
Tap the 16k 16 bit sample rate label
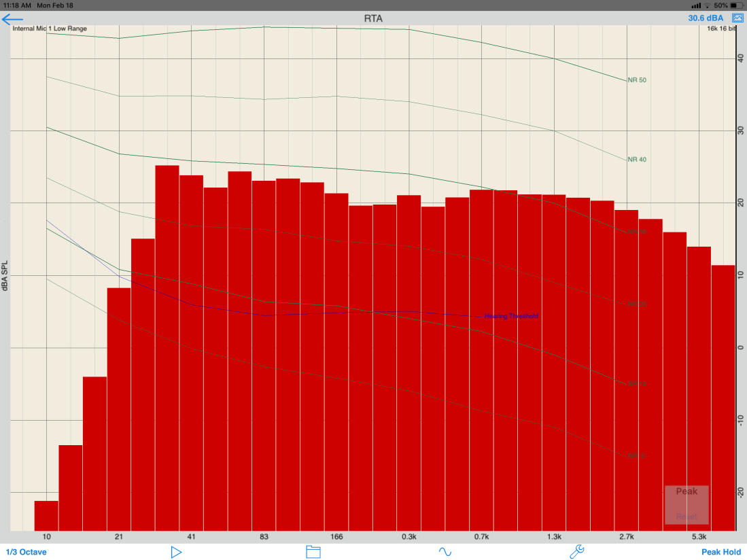[x=720, y=29]
